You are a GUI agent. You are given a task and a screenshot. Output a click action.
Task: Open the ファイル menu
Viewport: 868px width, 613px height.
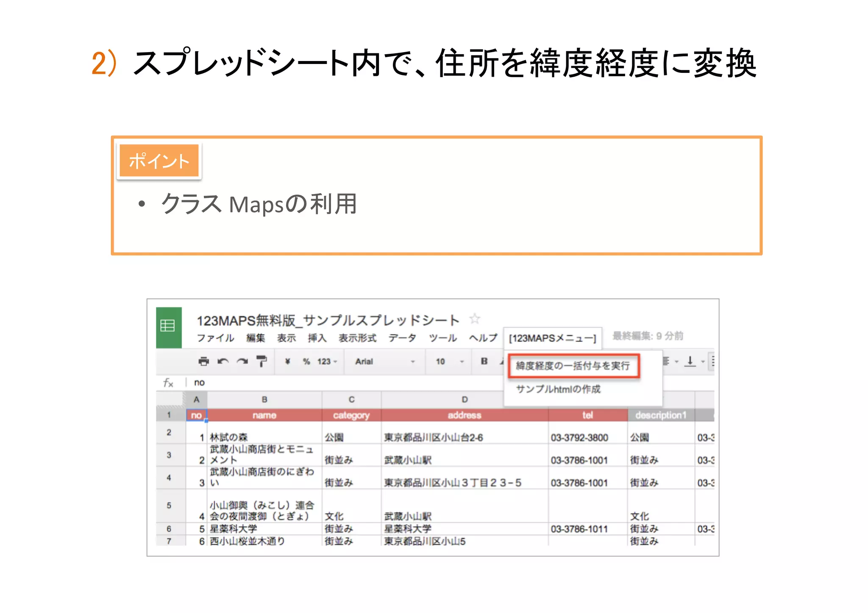click(215, 338)
